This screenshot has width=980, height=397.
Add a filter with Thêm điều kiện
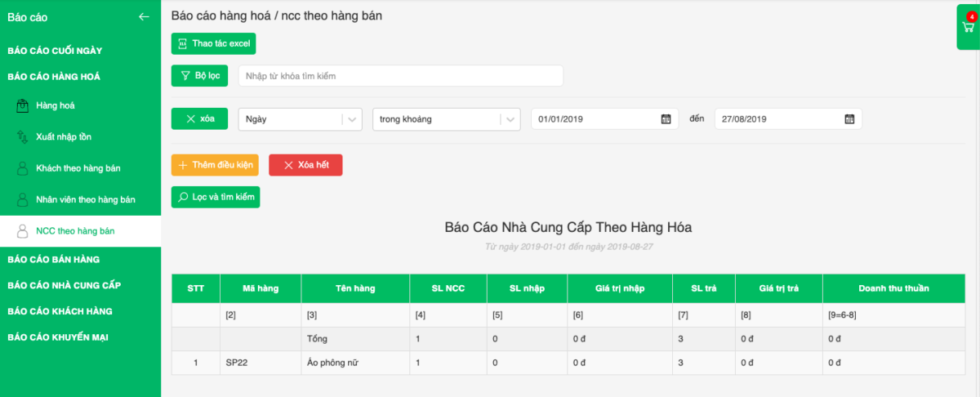click(x=216, y=165)
